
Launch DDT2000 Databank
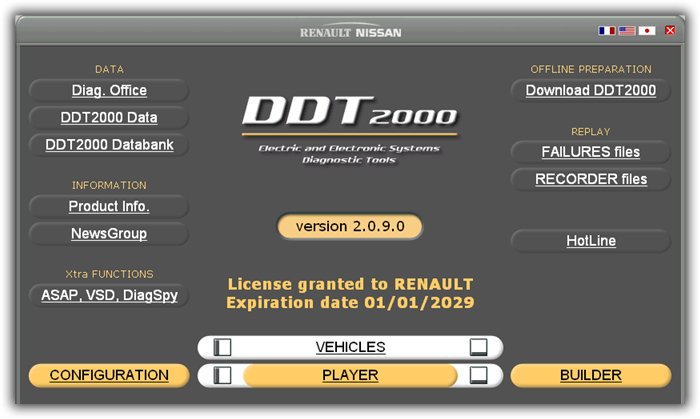tap(109, 145)
